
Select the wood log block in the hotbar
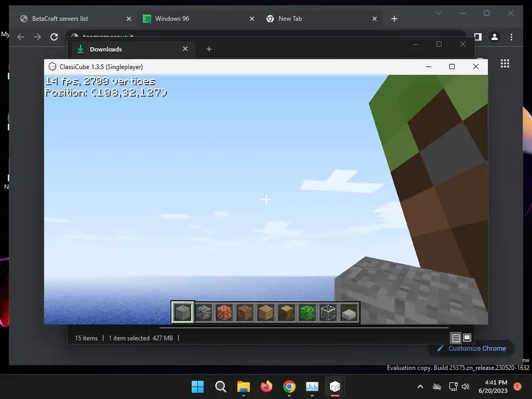287,312
